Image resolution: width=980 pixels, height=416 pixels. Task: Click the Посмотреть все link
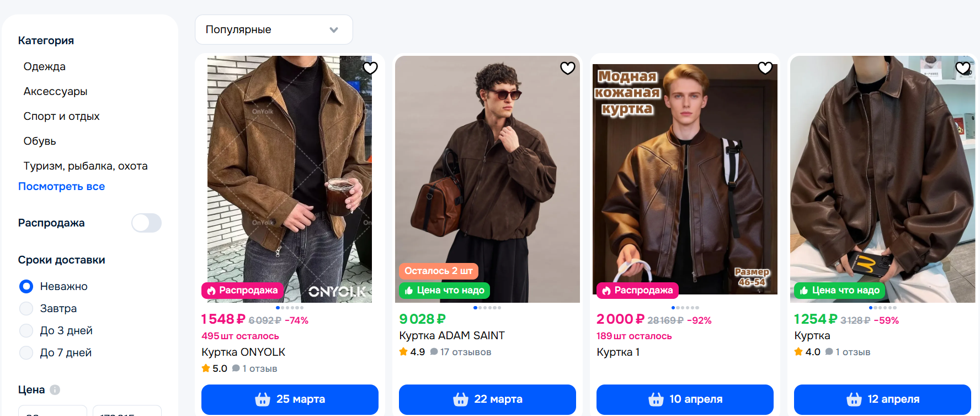pyautogui.click(x=61, y=187)
